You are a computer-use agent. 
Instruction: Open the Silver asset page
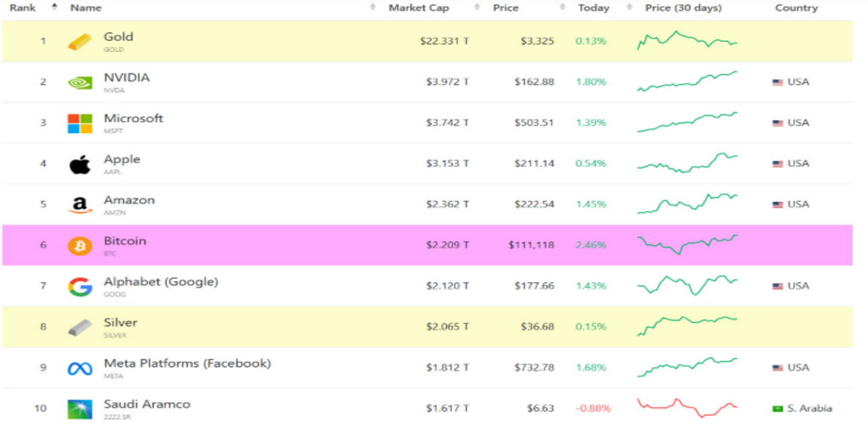pyautogui.click(x=121, y=323)
